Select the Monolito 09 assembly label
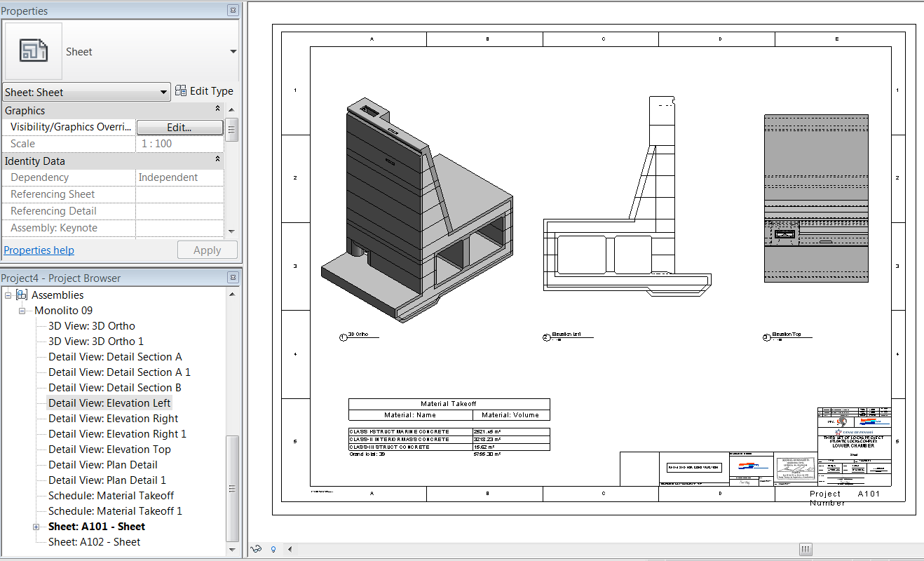Viewport: 924px width, 561px height. pos(64,311)
